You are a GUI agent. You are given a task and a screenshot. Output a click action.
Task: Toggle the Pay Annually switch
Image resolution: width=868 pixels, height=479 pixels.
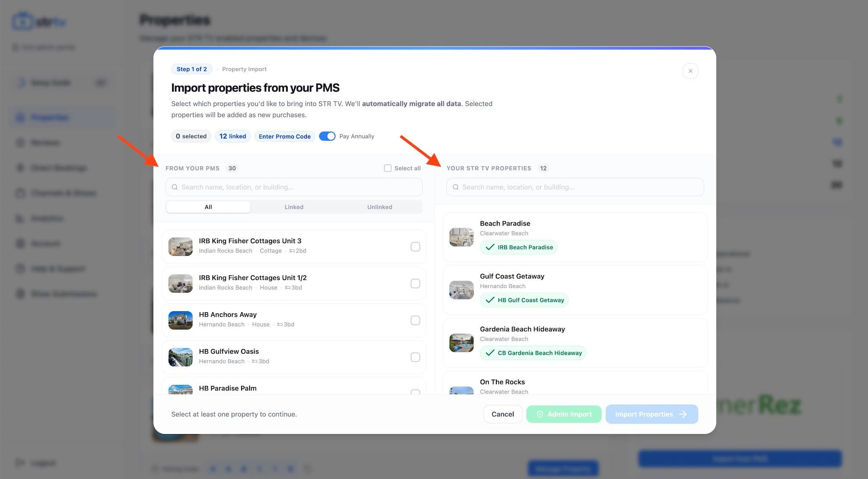[327, 136]
